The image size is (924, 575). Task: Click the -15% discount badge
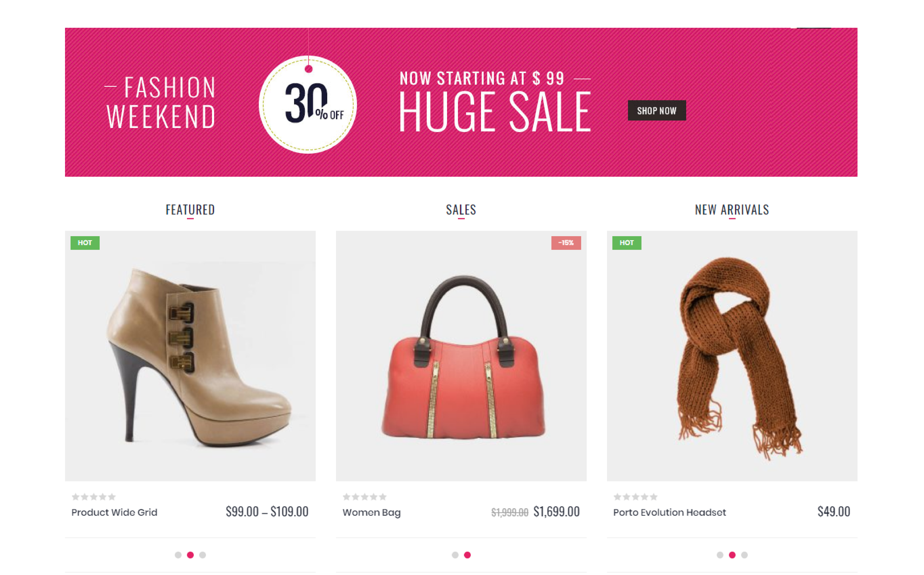pyautogui.click(x=566, y=243)
